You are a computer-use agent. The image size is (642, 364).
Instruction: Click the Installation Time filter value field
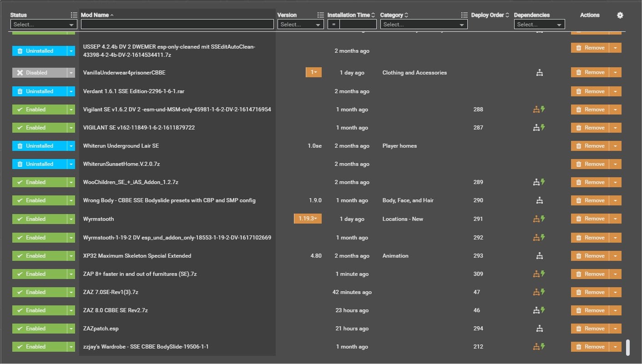coord(358,25)
